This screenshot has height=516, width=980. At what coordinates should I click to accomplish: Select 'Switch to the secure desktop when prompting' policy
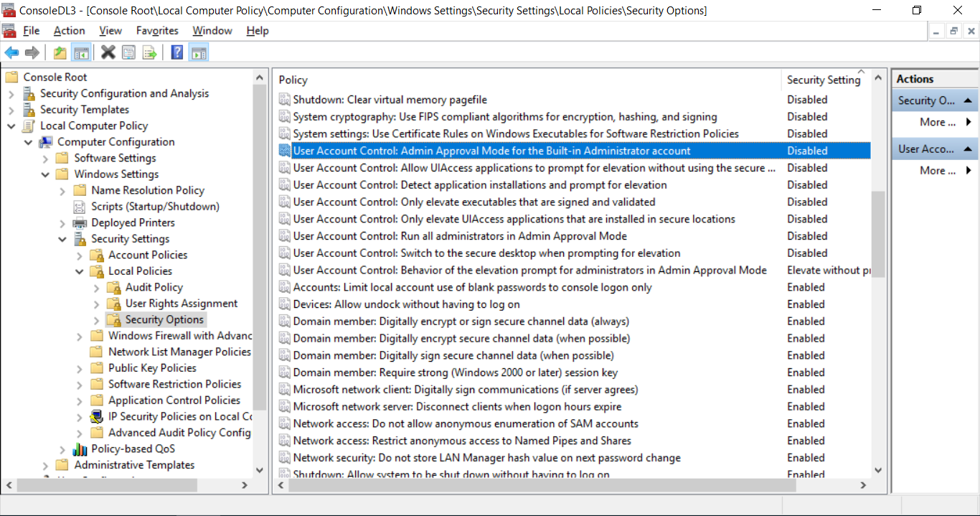(x=486, y=253)
